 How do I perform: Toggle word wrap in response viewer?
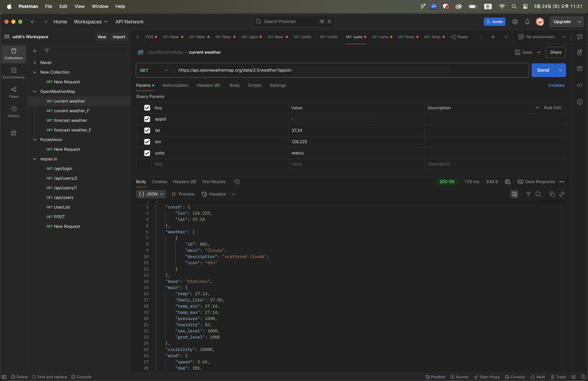514,194
